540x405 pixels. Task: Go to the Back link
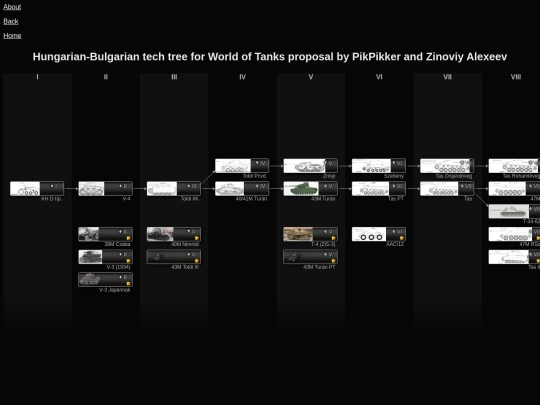(11, 21)
